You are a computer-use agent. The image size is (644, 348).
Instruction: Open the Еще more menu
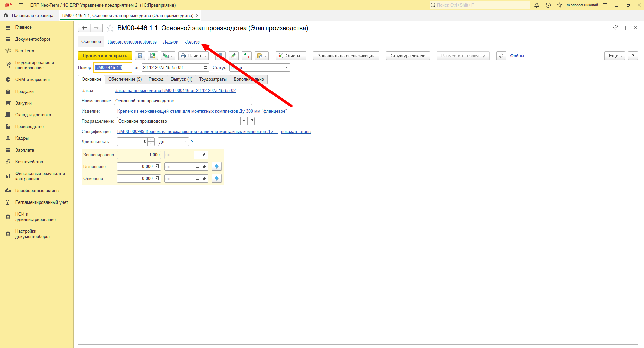pos(615,56)
